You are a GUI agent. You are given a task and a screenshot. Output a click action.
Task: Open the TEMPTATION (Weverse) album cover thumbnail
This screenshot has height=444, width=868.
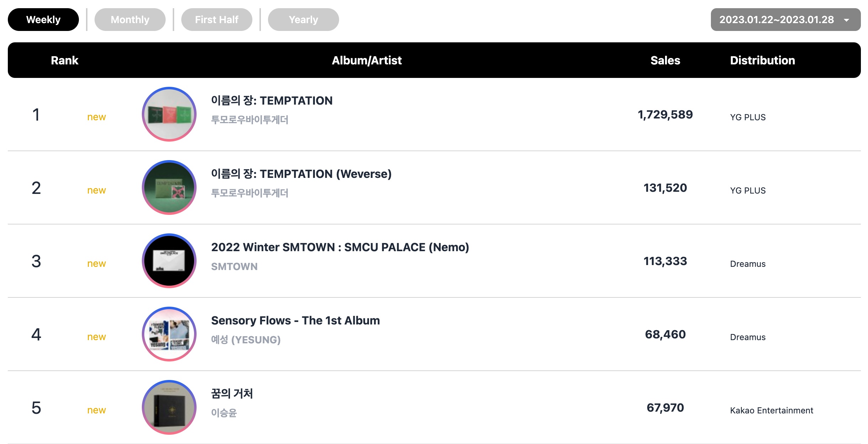click(x=169, y=187)
